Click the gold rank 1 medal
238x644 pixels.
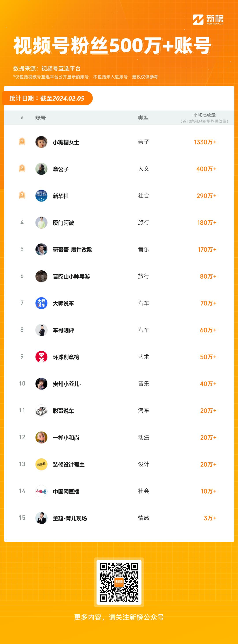coord(22,142)
